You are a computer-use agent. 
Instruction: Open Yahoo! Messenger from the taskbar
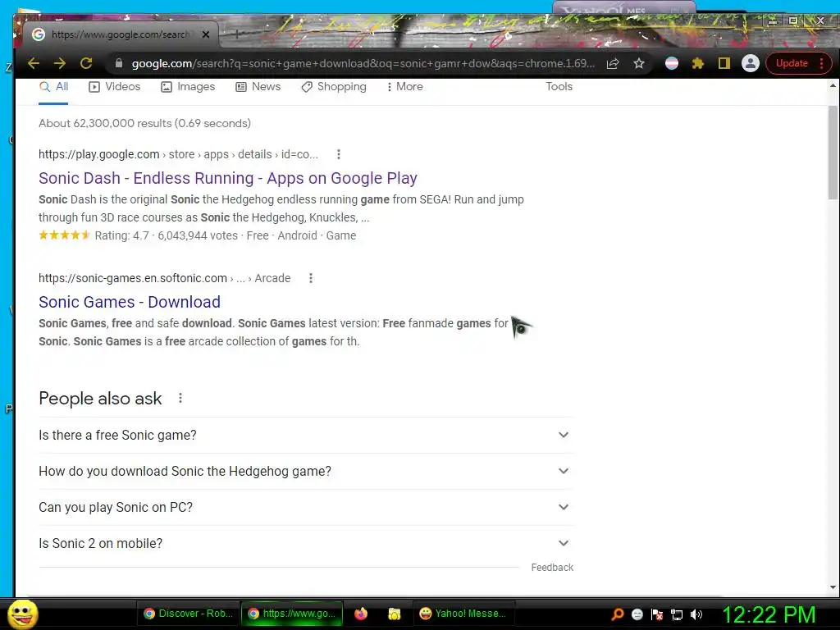[x=463, y=614]
